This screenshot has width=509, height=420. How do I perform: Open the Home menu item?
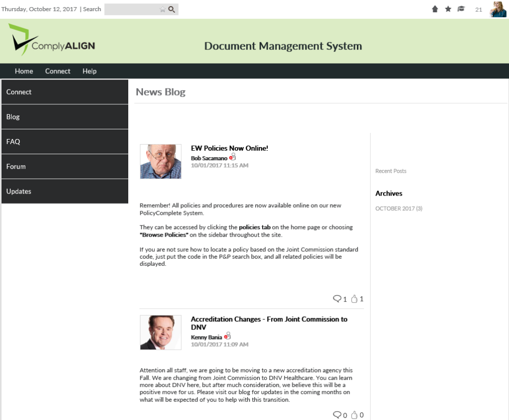point(24,71)
